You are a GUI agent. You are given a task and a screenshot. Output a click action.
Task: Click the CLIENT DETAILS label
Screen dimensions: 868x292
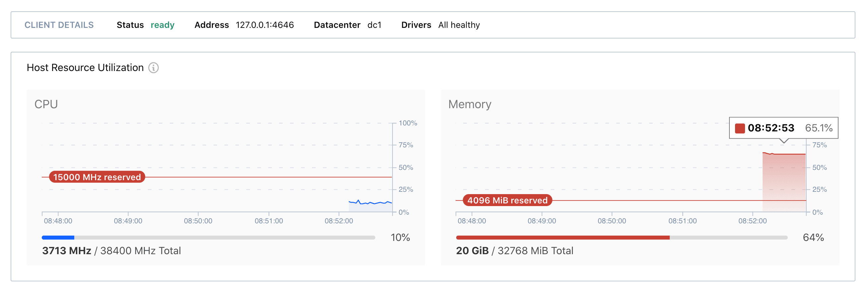59,25
